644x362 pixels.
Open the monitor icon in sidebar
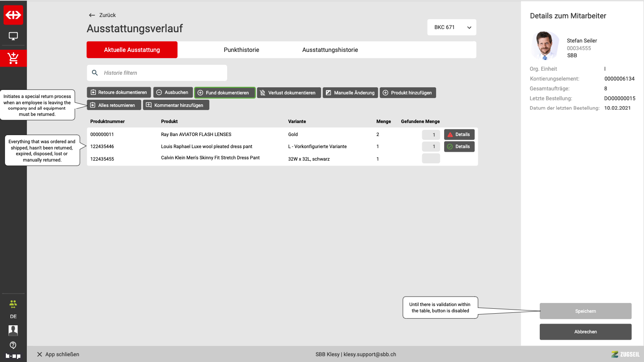[x=13, y=36]
